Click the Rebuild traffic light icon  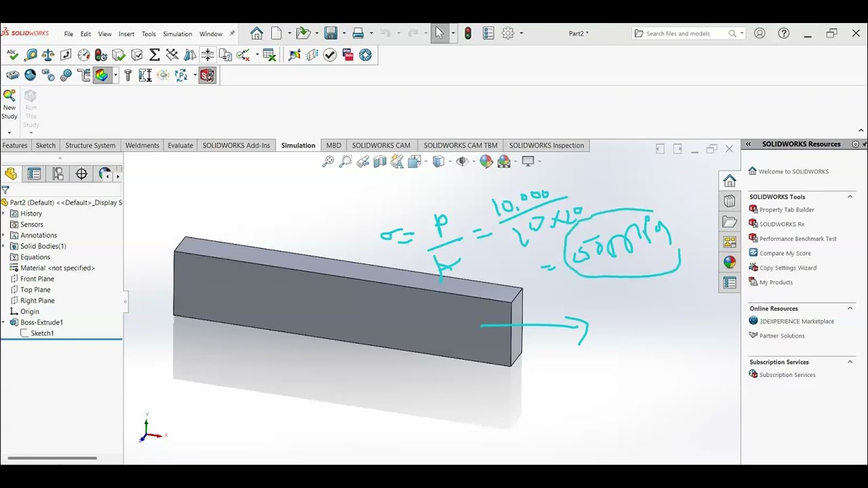click(468, 33)
